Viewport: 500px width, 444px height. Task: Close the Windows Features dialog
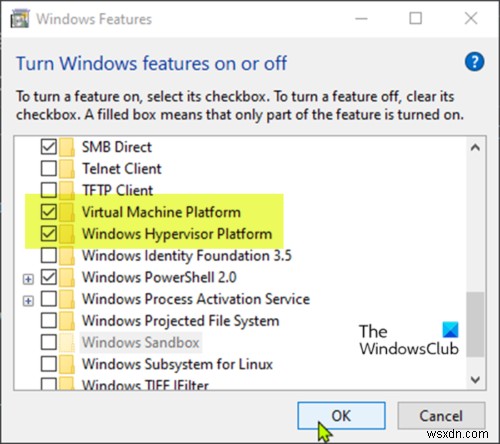[x=471, y=18]
